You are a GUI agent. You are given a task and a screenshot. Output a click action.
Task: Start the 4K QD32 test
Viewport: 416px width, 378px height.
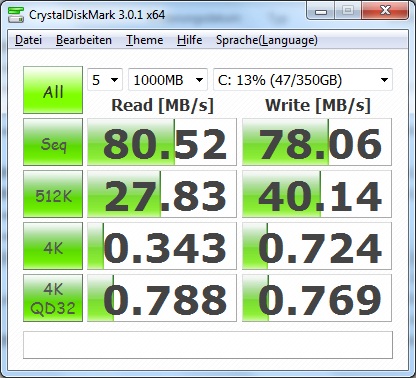pyautogui.click(x=53, y=298)
